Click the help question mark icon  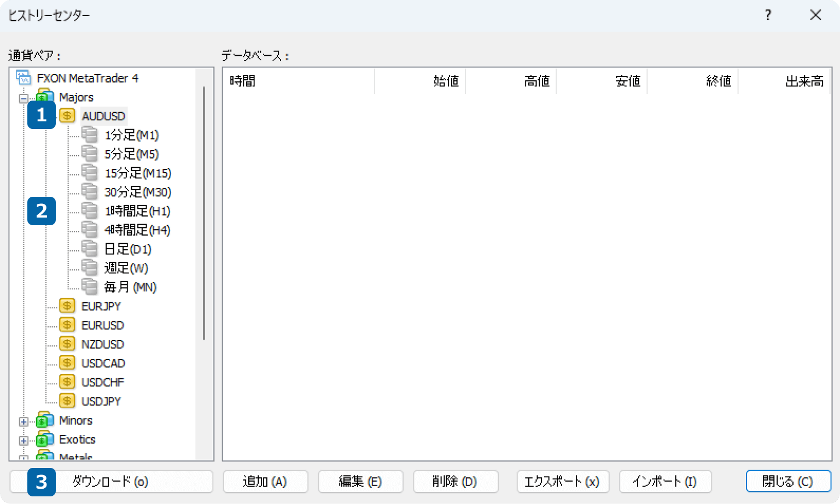768,15
